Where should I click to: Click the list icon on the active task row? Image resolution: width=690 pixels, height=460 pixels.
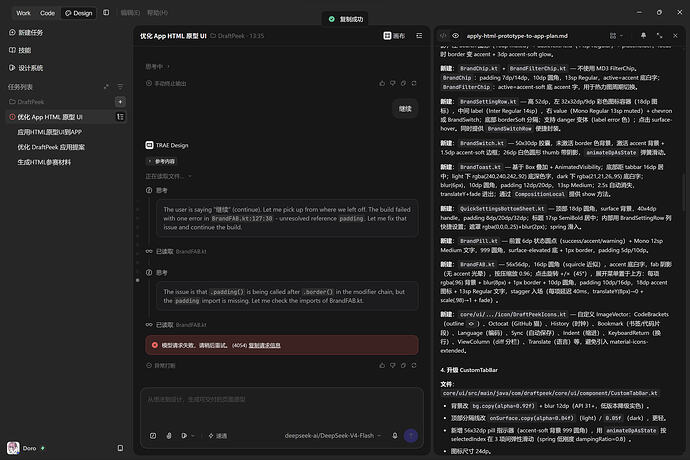[120, 117]
